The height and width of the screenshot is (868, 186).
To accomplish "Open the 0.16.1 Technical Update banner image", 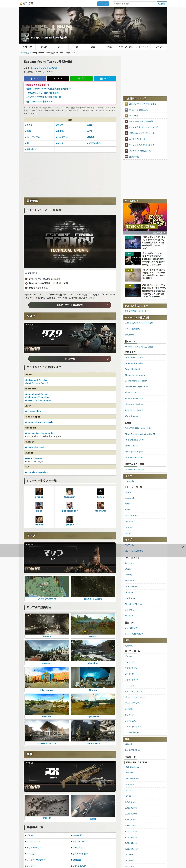I will tap(70, 241).
